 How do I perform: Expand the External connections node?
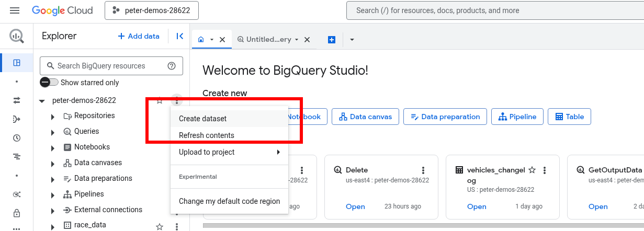53,210
